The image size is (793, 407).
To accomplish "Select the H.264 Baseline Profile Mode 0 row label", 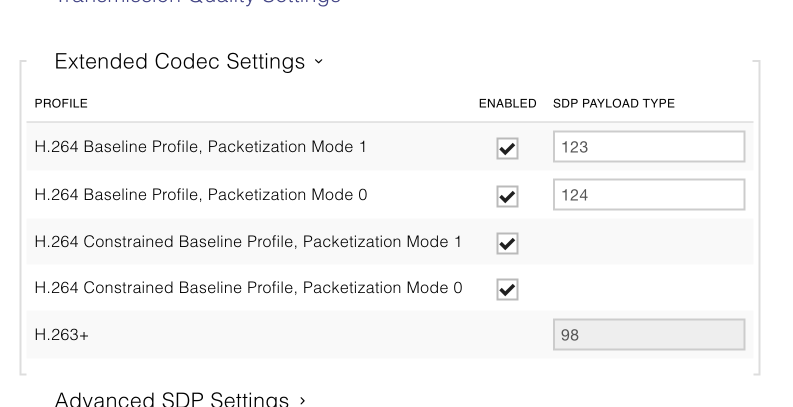I will click(200, 195).
